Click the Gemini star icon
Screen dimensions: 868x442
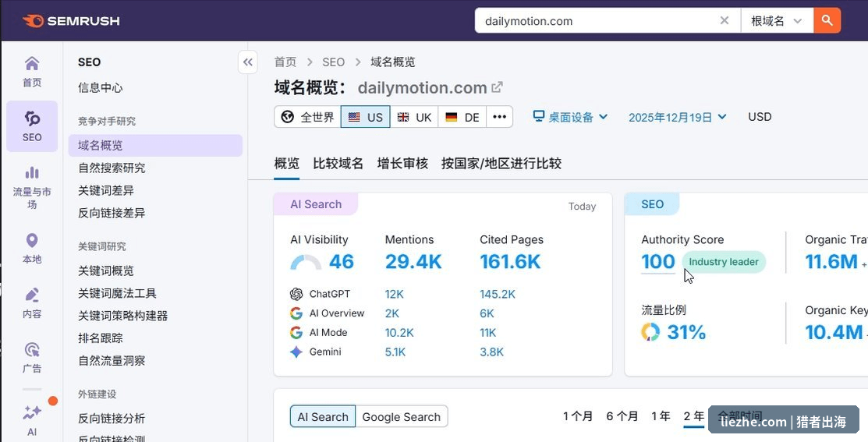click(296, 352)
